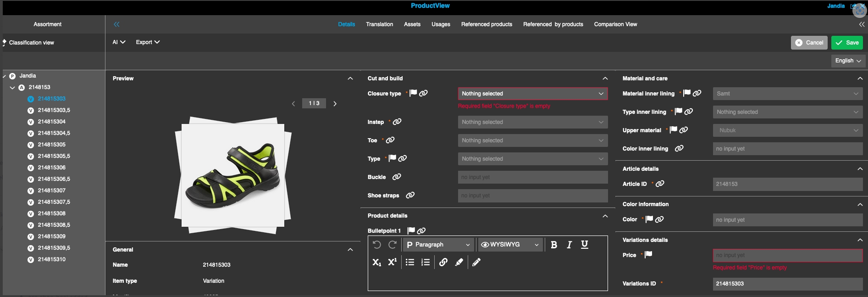Click the Price input field
Screen dimensions: 868x297
point(787,255)
